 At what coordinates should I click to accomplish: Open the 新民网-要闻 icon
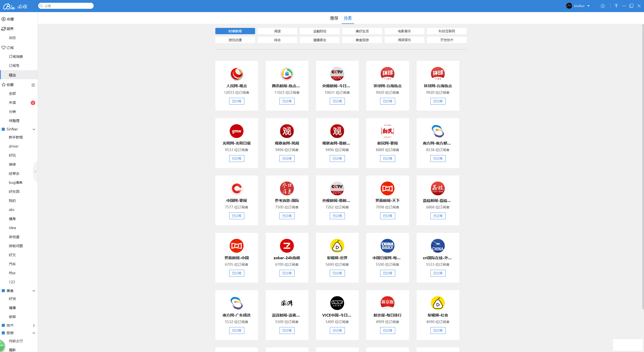pyautogui.click(x=387, y=131)
